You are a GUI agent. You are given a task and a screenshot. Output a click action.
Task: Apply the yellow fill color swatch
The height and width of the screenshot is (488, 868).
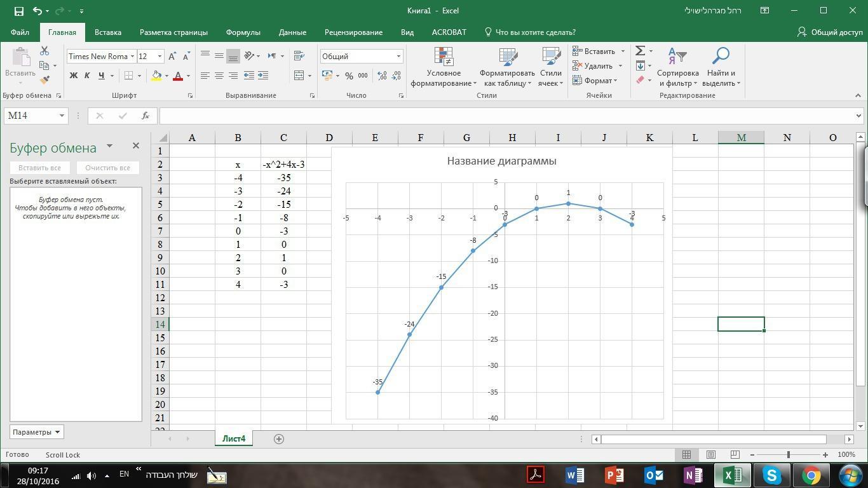pos(156,76)
